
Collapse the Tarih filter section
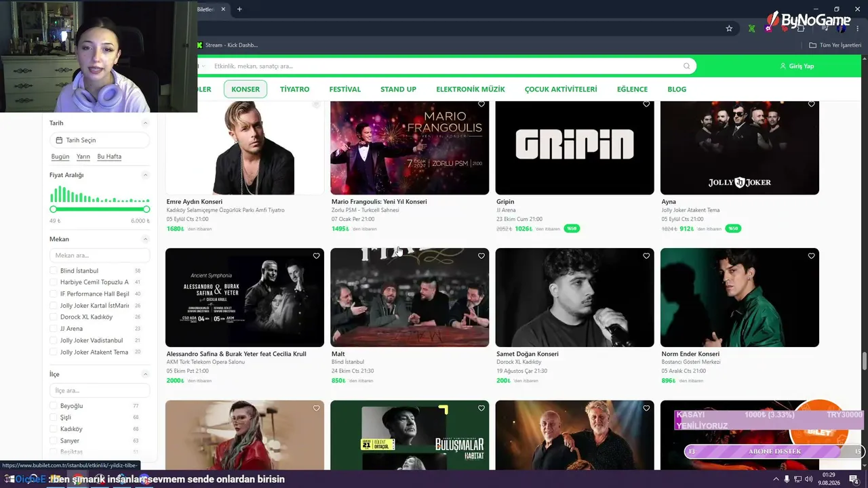[145, 123]
